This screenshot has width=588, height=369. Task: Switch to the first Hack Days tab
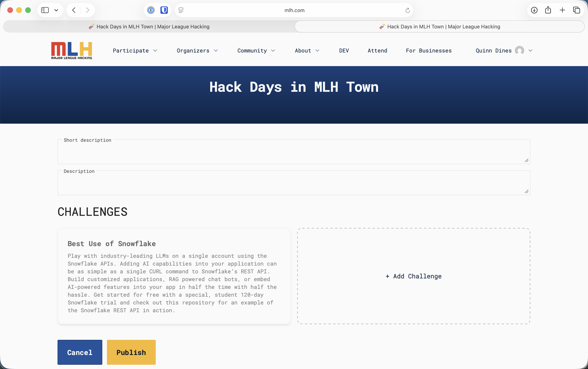click(149, 27)
